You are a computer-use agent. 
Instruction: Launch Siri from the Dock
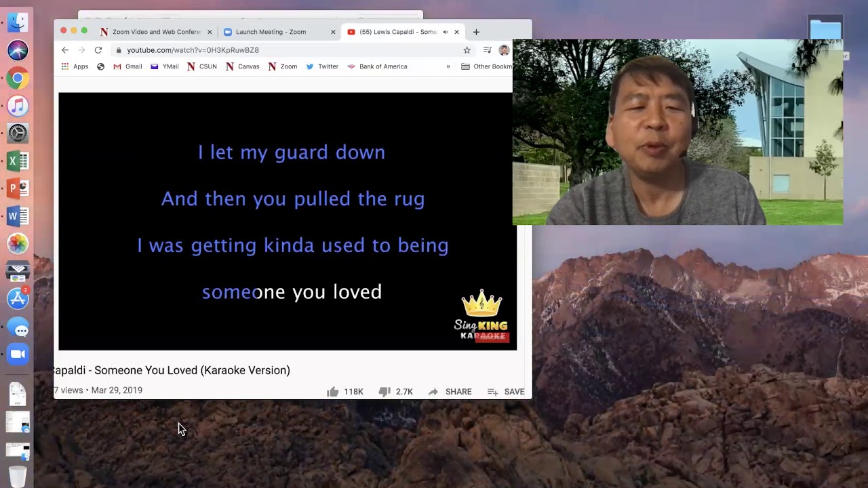(x=18, y=50)
